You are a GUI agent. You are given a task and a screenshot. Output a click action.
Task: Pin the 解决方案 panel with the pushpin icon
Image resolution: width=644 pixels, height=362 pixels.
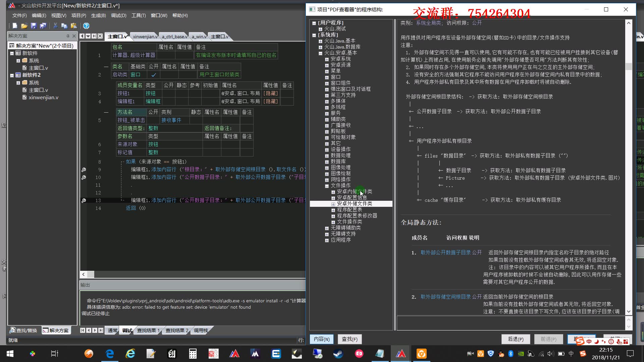(x=68, y=36)
